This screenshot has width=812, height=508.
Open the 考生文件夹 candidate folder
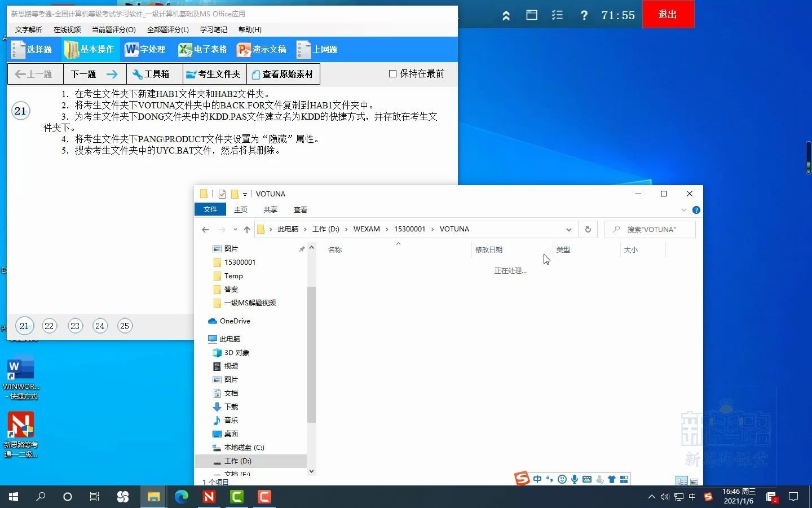point(214,74)
